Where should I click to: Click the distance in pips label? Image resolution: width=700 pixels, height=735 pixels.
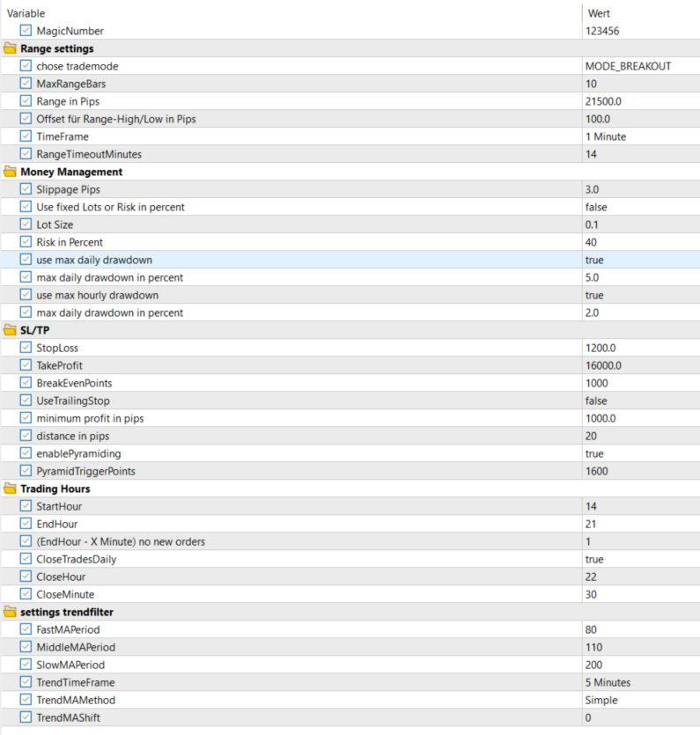click(73, 436)
